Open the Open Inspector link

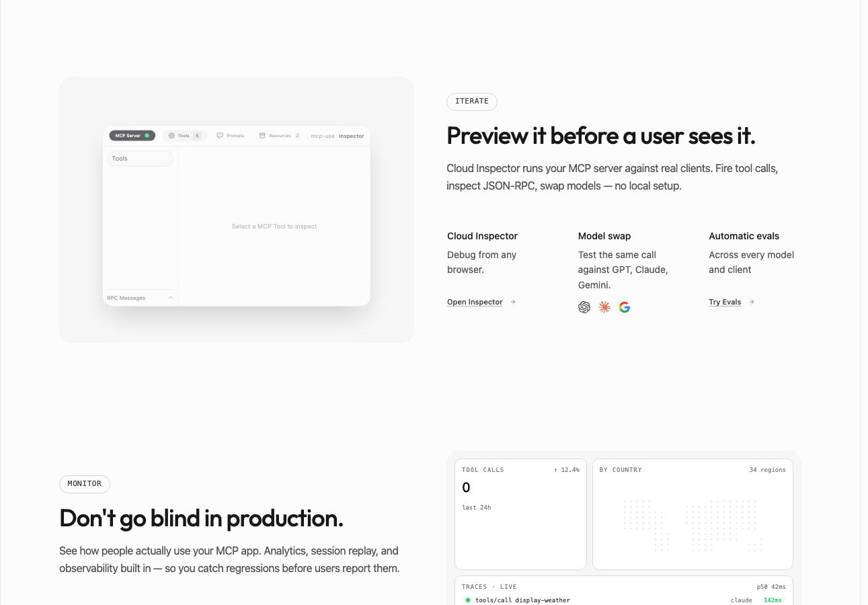(x=481, y=302)
